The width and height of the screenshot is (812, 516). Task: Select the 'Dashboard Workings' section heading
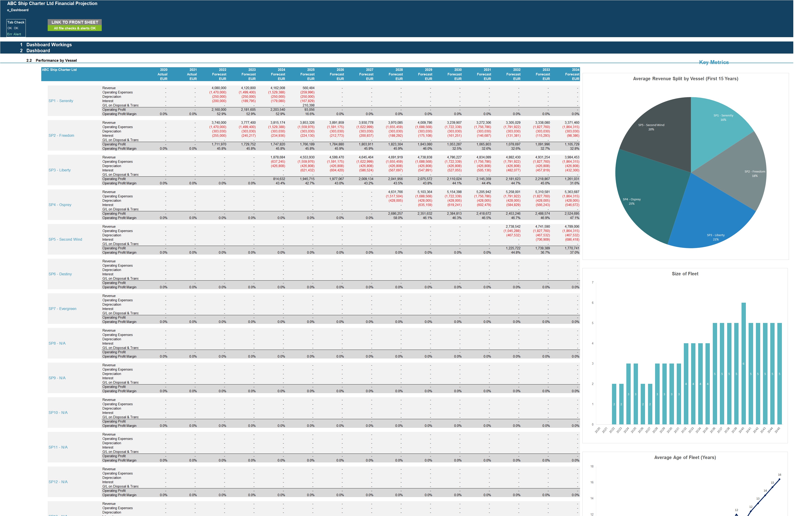49,44
